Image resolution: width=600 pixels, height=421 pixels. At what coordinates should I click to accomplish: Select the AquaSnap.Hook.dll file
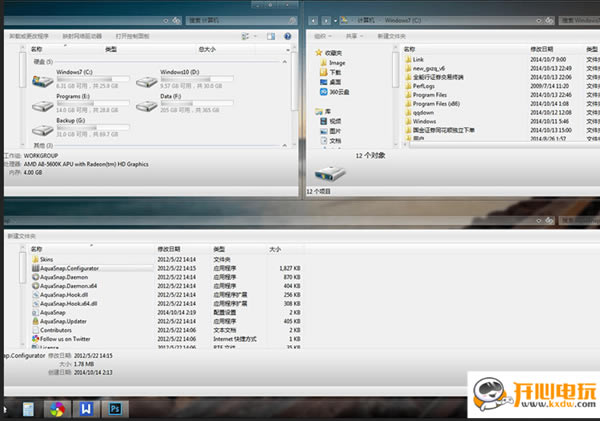click(64, 295)
